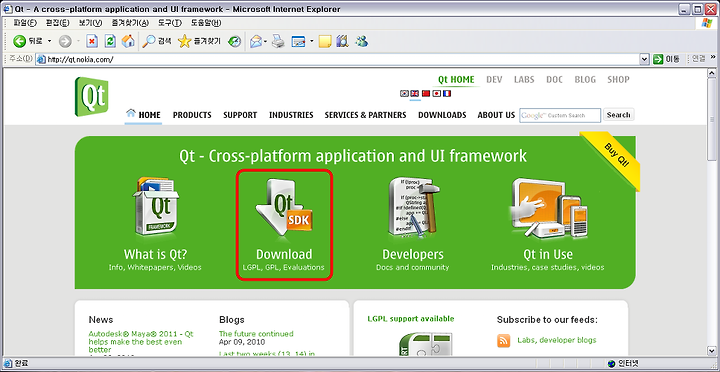The width and height of the screenshot is (720, 372).
Task: Refresh the page with the green arrows icon
Action: (x=110, y=42)
